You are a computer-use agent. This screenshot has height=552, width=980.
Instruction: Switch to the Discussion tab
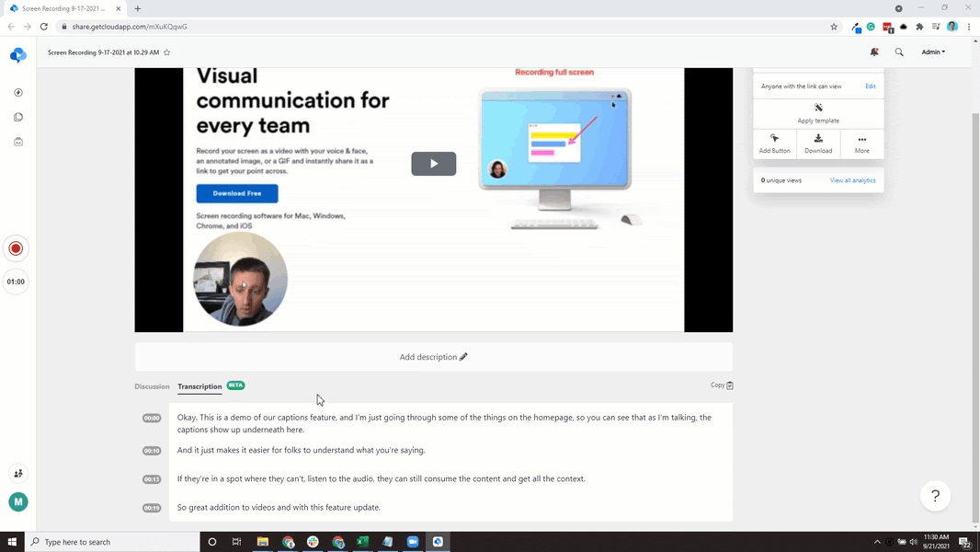[x=152, y=386]
